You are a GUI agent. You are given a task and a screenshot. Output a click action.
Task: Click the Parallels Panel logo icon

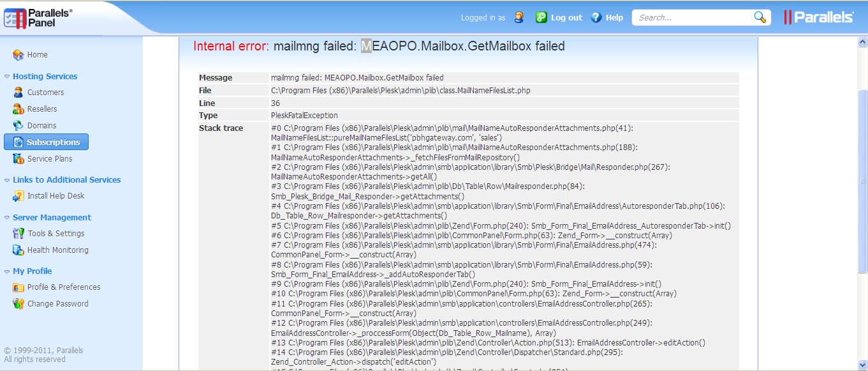pyautogui.click(x=15, y=18)
